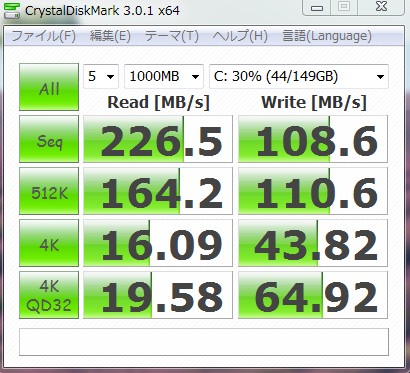This screenshot has width=410, height=373.
Task: Open the ヘルプ(H) menu
Action: pos(240,36)
